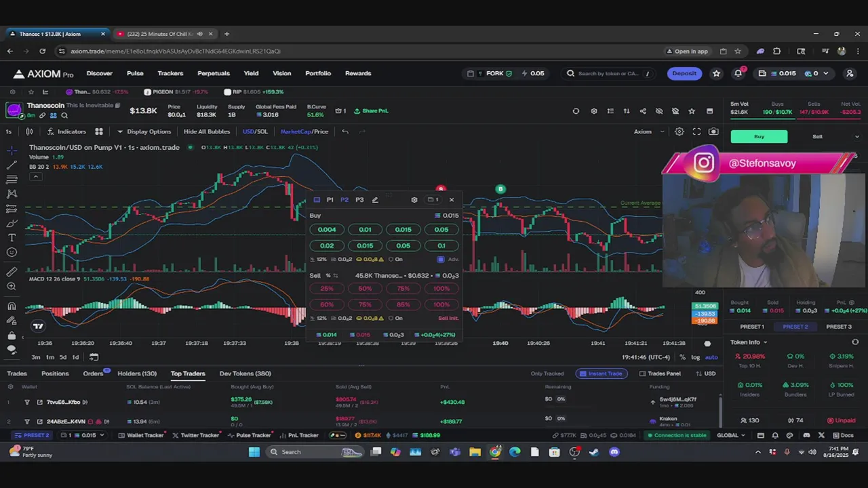Switch to the Dev Tokens (380) tab
The image size is (868, 488).
245,373
